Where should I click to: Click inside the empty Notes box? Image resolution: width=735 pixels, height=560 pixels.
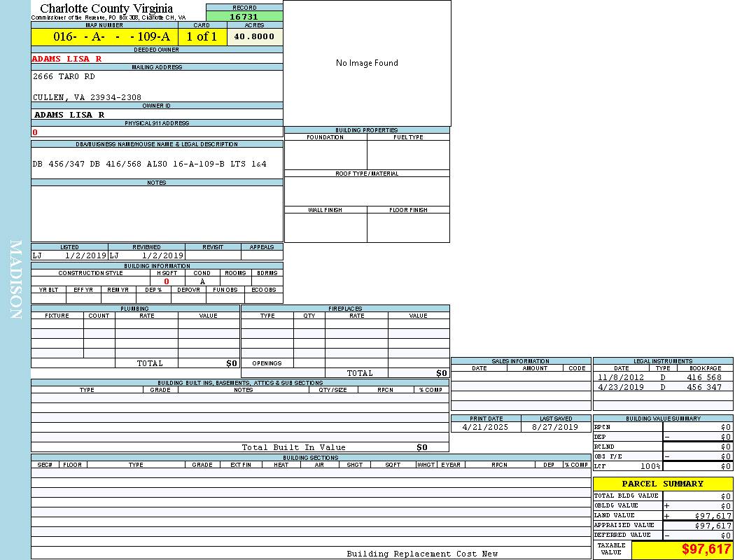(x=157, y=213)
